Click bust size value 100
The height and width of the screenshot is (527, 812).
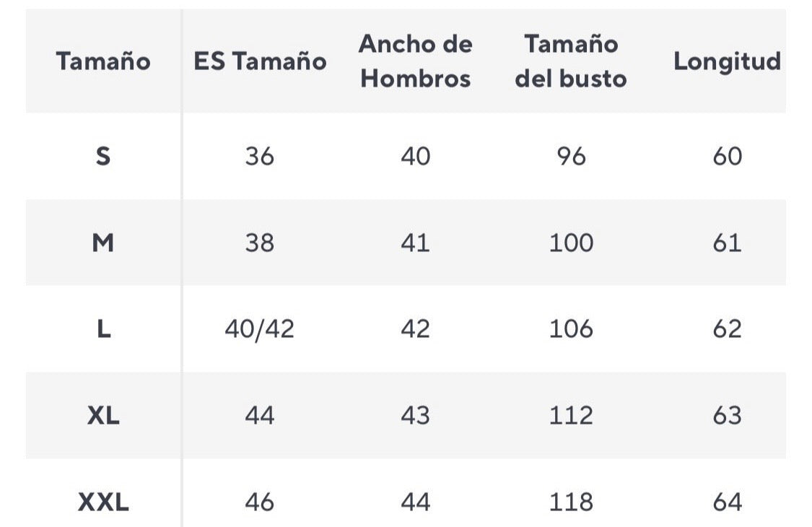571,243
